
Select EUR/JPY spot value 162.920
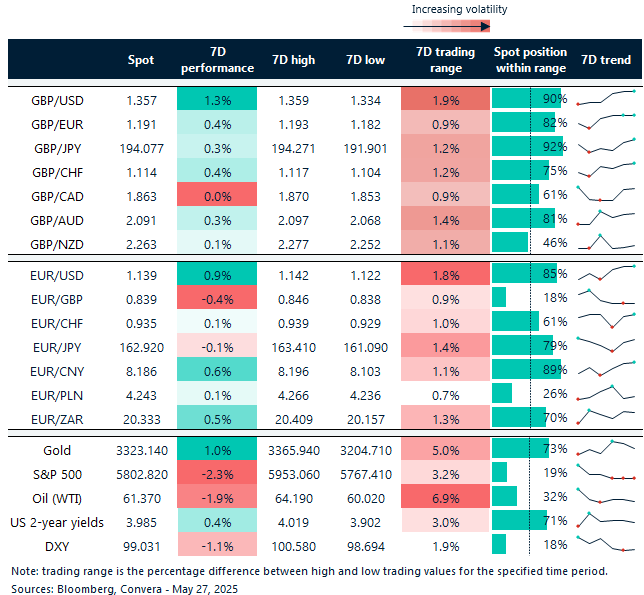[x=141, y=348]
